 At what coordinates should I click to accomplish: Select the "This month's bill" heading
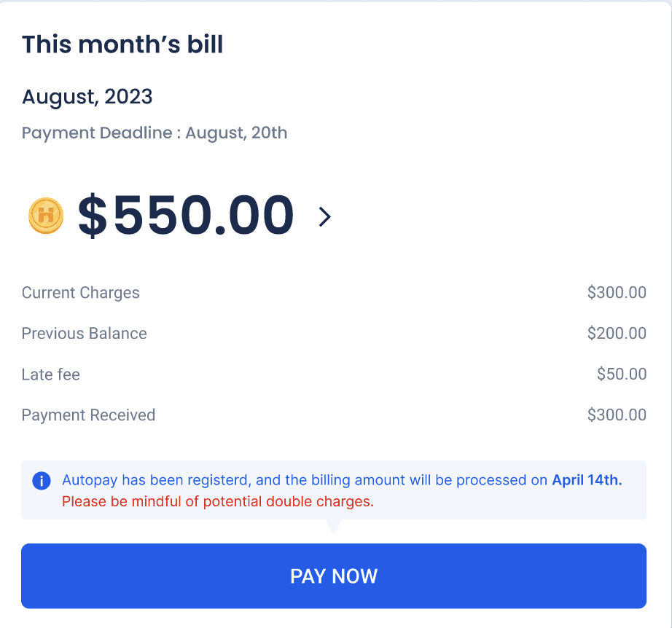tap(122, 44)
